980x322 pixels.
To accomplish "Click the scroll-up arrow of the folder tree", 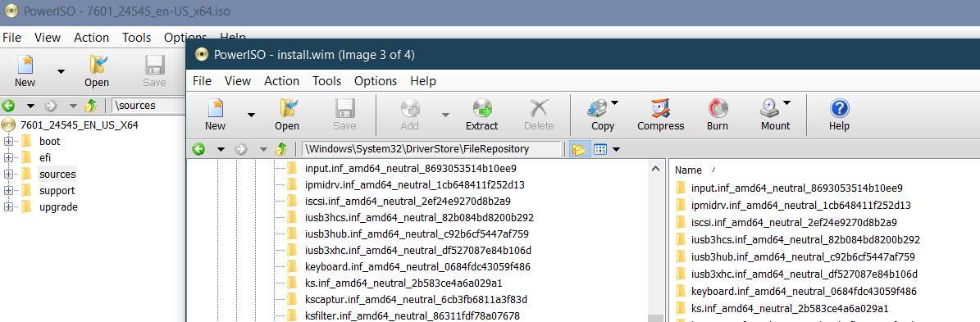I will pos(655,169).
